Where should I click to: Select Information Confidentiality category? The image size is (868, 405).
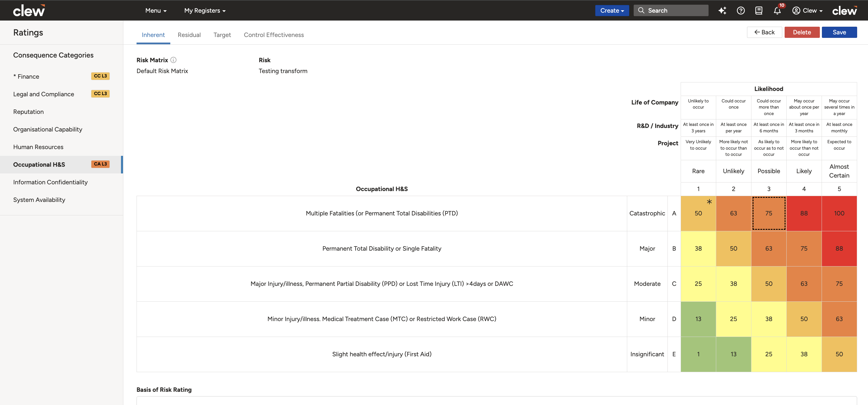(61, 182)
